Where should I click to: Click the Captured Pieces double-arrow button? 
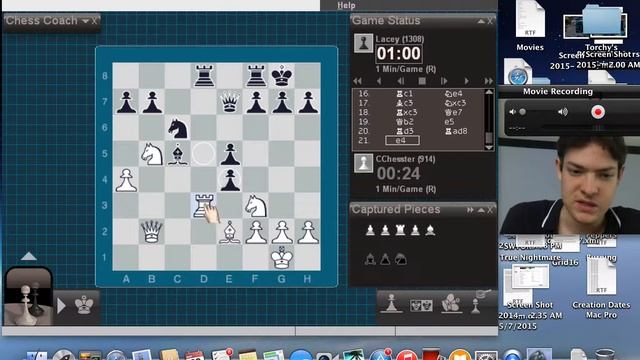click(470, 210)
